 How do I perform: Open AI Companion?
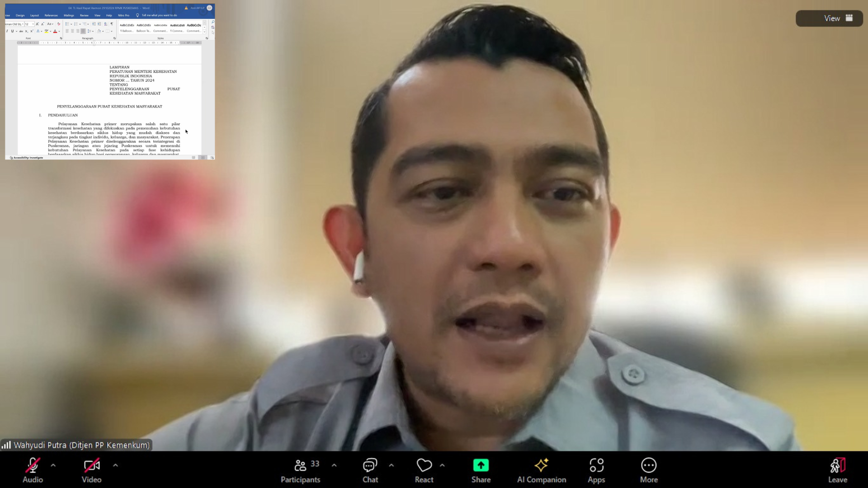point(542,470)
